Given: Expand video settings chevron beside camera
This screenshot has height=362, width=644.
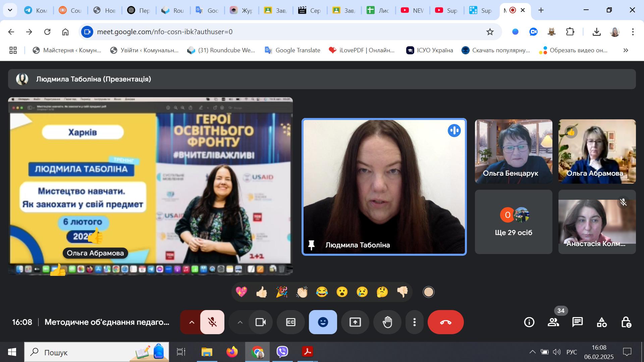Looking at the screenshot, I should (x=240, y=322).
